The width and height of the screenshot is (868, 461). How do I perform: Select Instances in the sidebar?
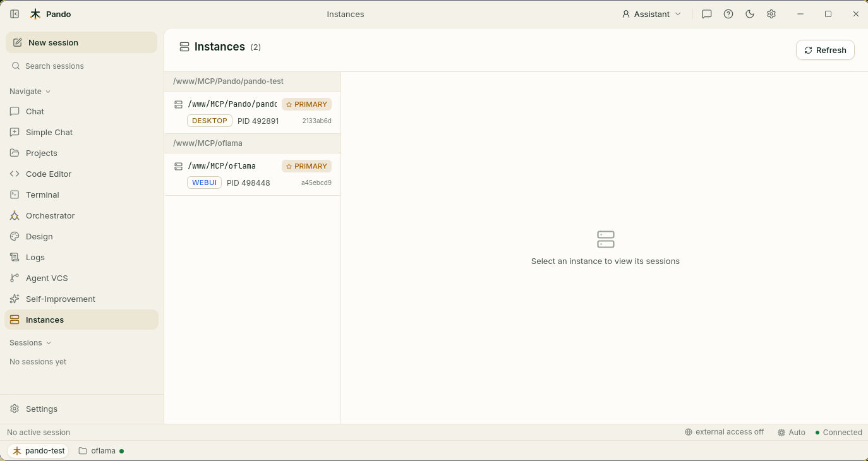pyautogui.click(x=81, y=320)
